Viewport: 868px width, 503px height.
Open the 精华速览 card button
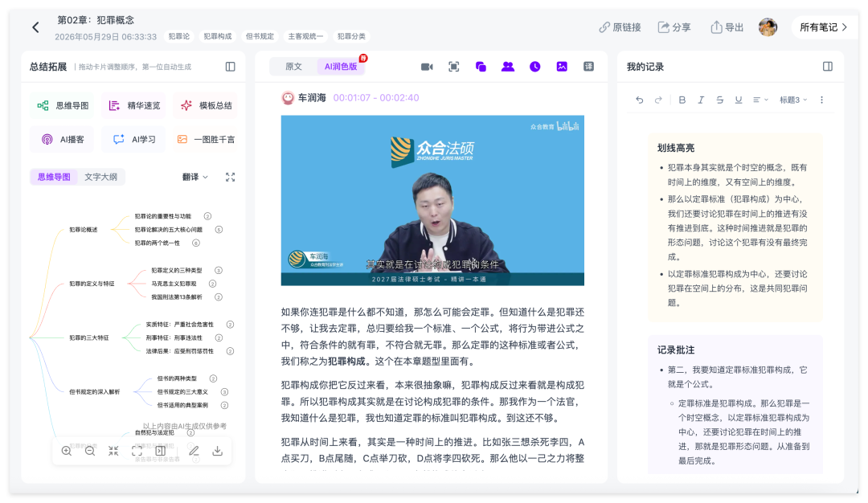tap(134, 106)
